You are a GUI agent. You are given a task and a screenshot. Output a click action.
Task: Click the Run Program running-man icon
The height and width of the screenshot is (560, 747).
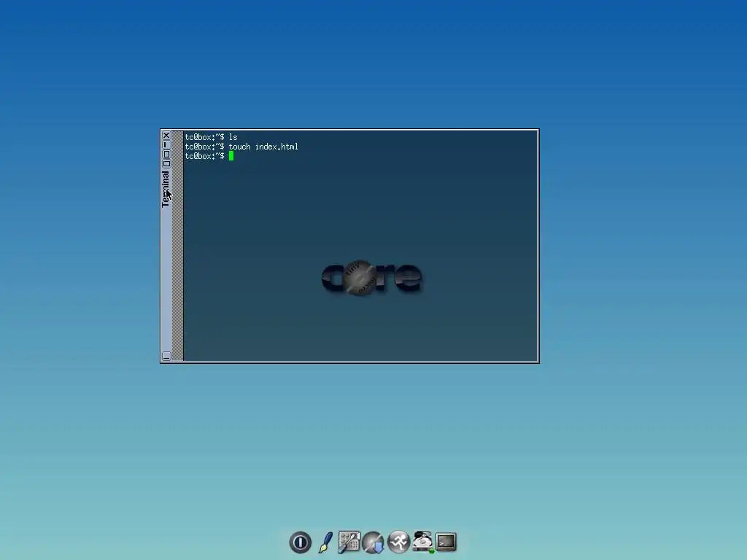pyautogui.click(x=398, y=542)
